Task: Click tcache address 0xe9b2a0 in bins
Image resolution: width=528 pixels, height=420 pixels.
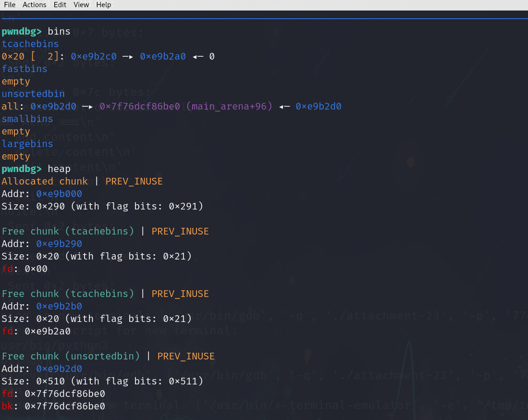Action: click(163, 56)
